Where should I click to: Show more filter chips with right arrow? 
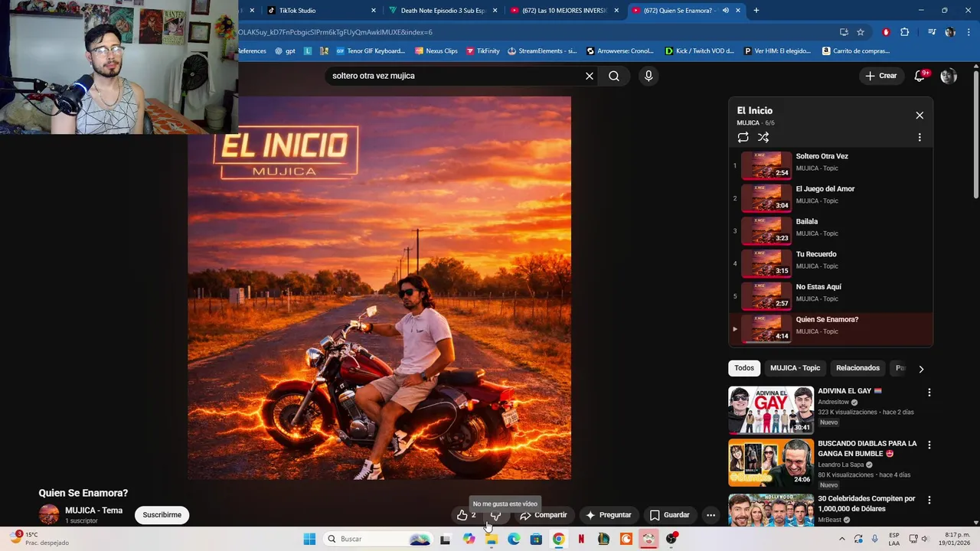coord(921,368)
